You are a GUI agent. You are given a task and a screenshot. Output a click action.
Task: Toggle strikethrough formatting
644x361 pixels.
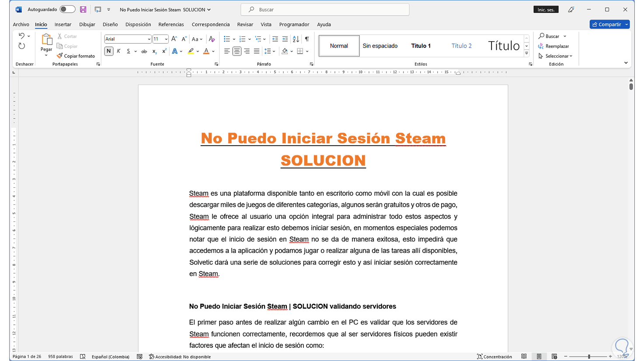point(144,51)
